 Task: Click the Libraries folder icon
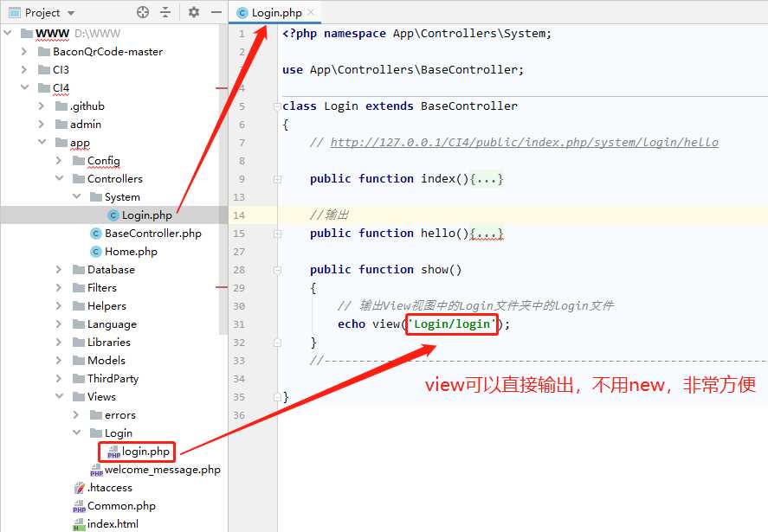pos(79,342)
